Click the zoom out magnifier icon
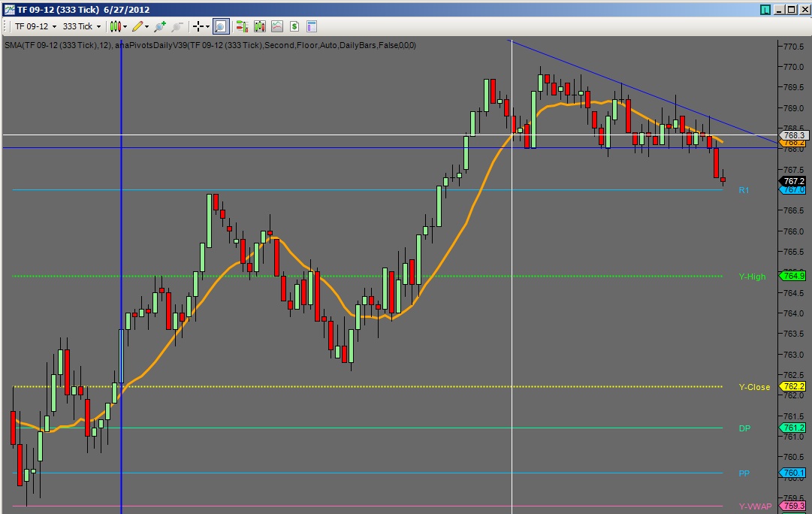 coord(177,26)
